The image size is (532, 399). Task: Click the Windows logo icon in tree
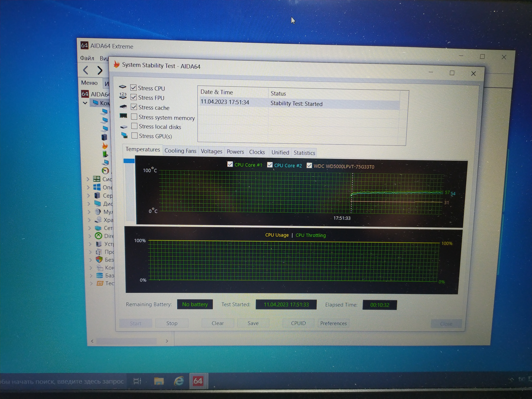tap(97, 187)
